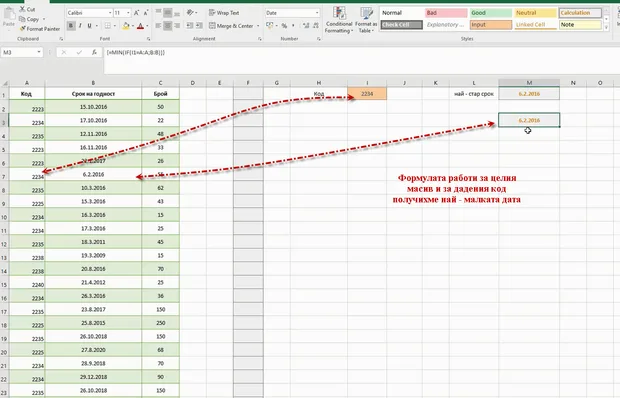Click inside the formula bar MIN formula
This screenshot has width=620, height=398.
(x=136, y=52)
